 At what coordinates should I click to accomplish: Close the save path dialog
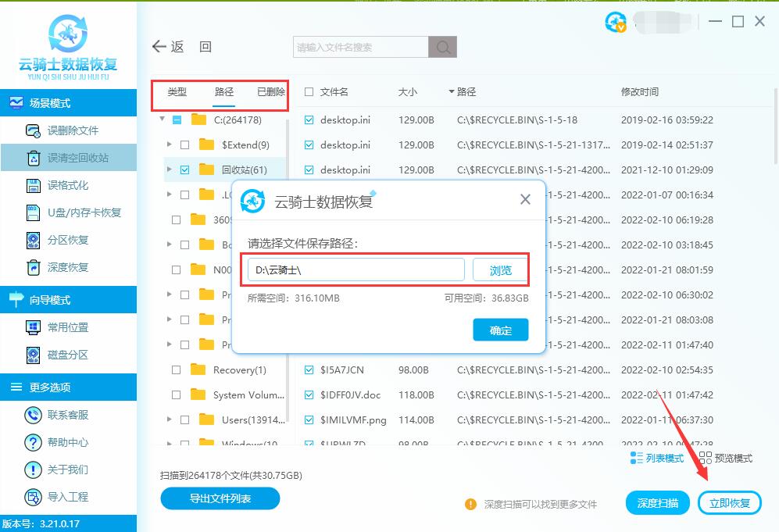525,200
